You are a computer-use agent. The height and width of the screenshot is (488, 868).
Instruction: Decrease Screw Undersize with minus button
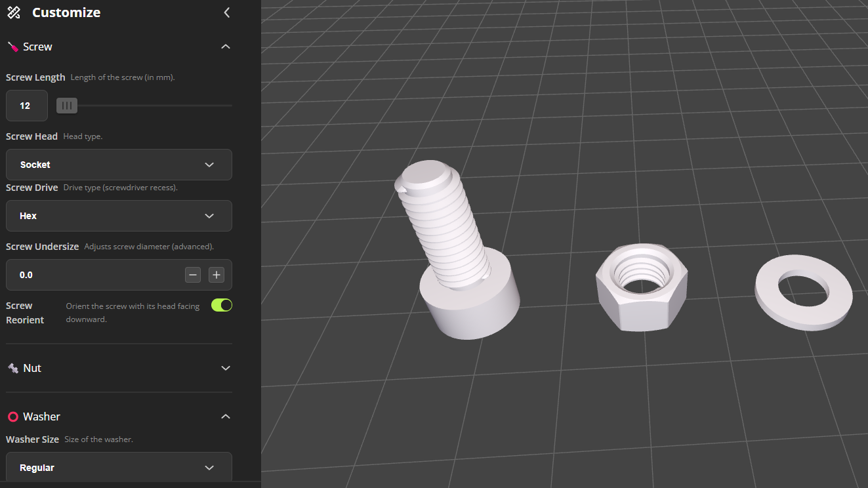coord(193,275)
